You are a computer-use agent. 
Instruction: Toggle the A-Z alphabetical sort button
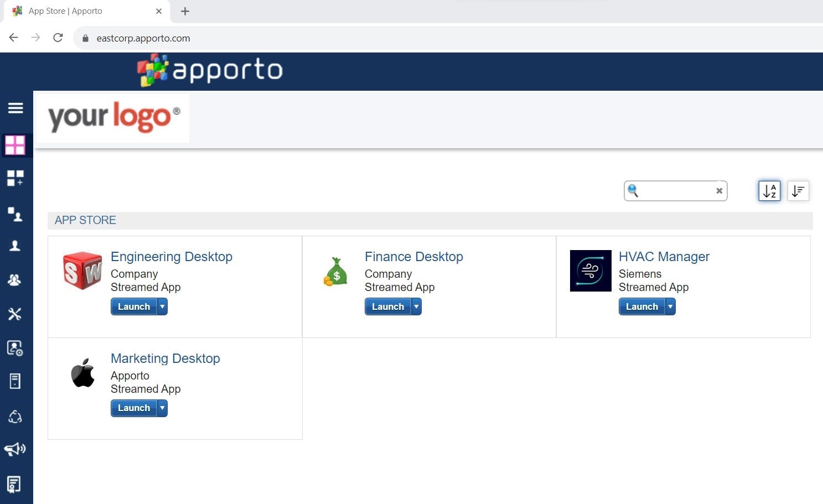coord(769,191)
